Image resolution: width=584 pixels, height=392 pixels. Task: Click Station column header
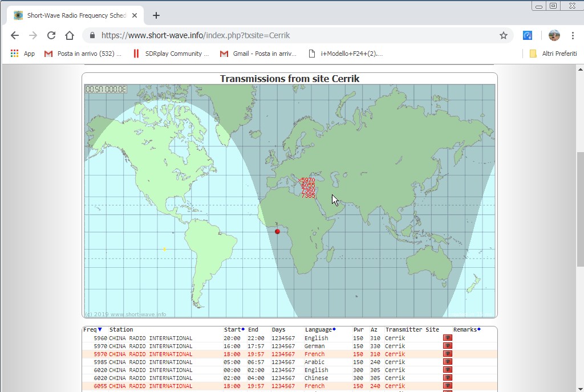tap(121, 329)
